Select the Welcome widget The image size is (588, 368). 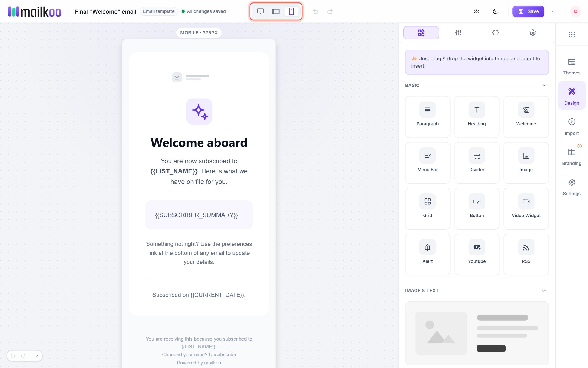tap(526, 117)
